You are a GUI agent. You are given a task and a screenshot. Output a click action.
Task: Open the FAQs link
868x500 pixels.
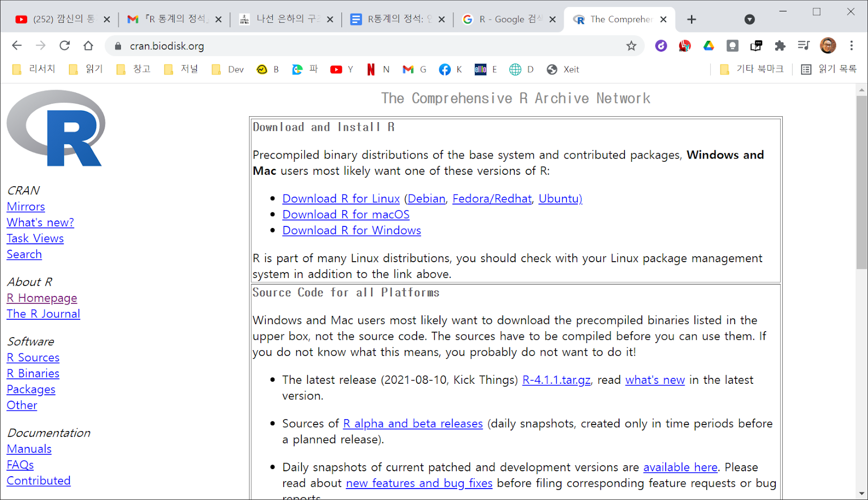point(20,465)
